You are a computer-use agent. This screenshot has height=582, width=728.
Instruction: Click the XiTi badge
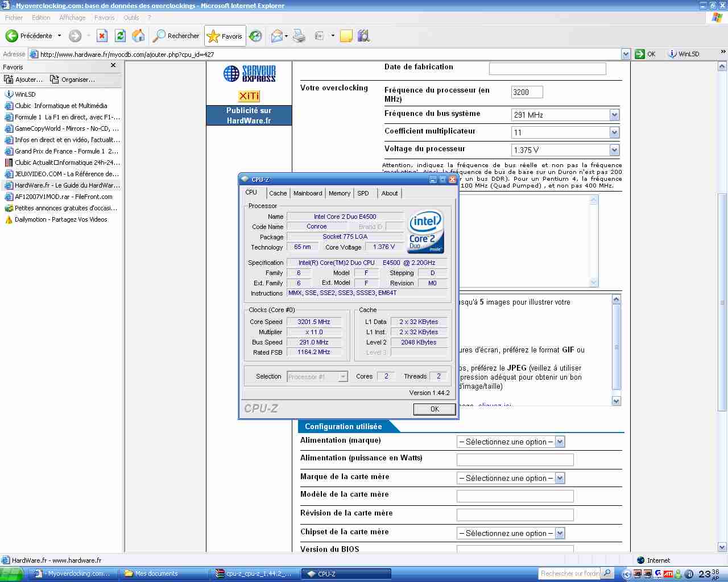click(249, 95)
